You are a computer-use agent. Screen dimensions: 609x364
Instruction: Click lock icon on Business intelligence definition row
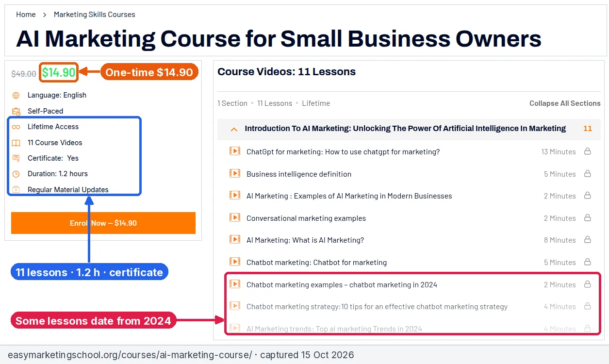(587, 174)
